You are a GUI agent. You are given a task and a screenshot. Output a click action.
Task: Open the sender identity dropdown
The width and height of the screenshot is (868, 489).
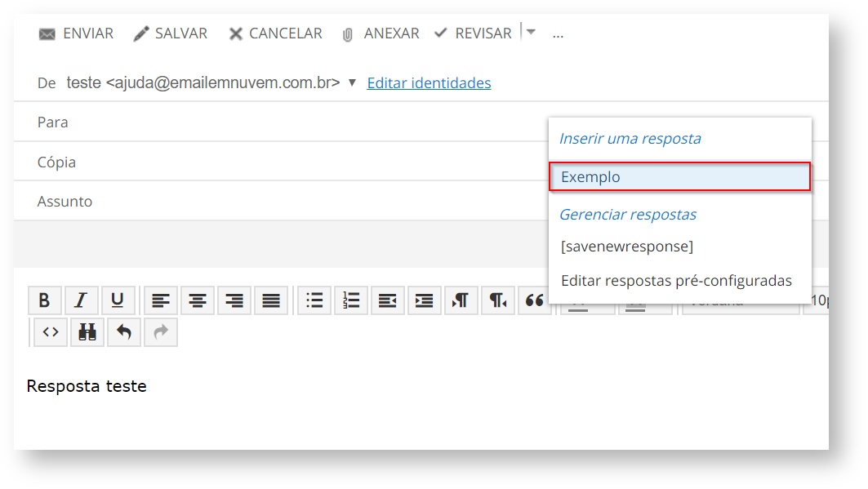point(352,82)
